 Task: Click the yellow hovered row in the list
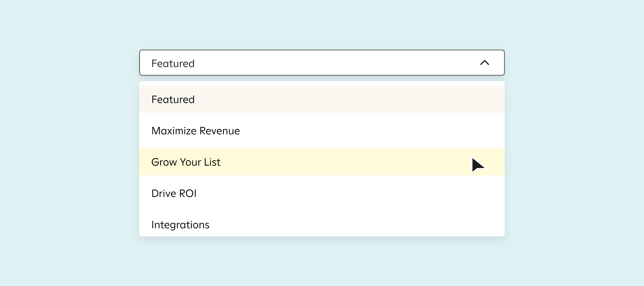[x=321, y=162]
